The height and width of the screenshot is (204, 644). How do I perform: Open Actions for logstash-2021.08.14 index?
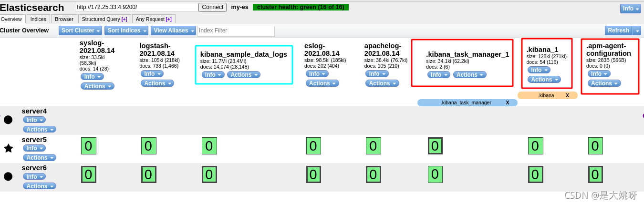(x=157, y=83)
